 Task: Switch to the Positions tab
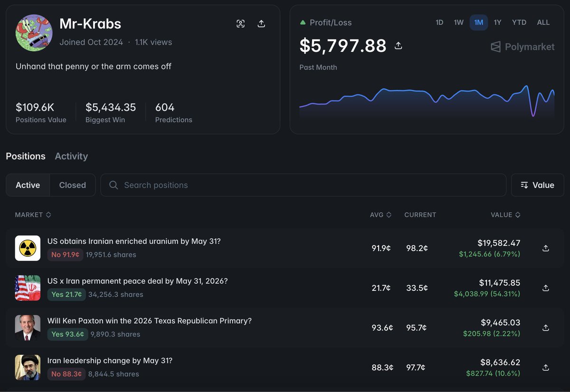[26, 156]
